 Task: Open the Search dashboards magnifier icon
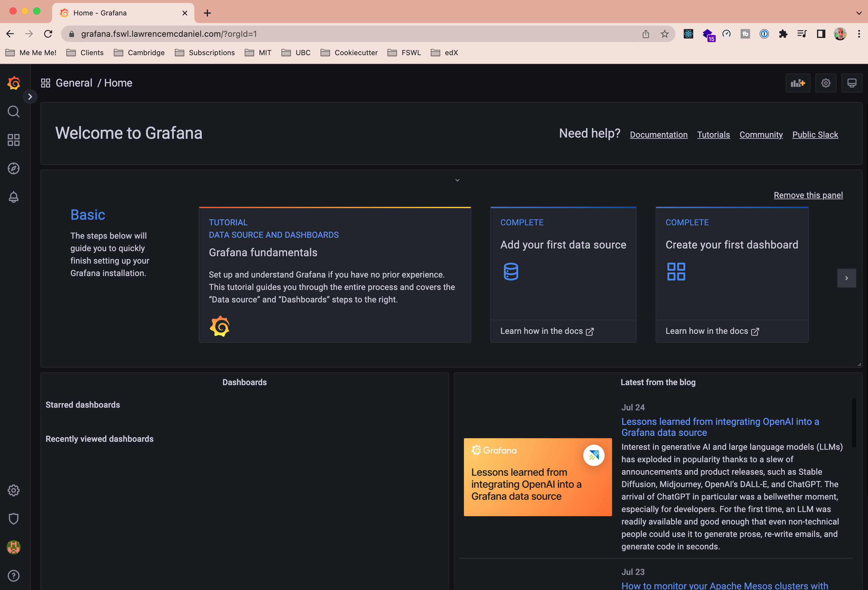(x=14, y=111)
